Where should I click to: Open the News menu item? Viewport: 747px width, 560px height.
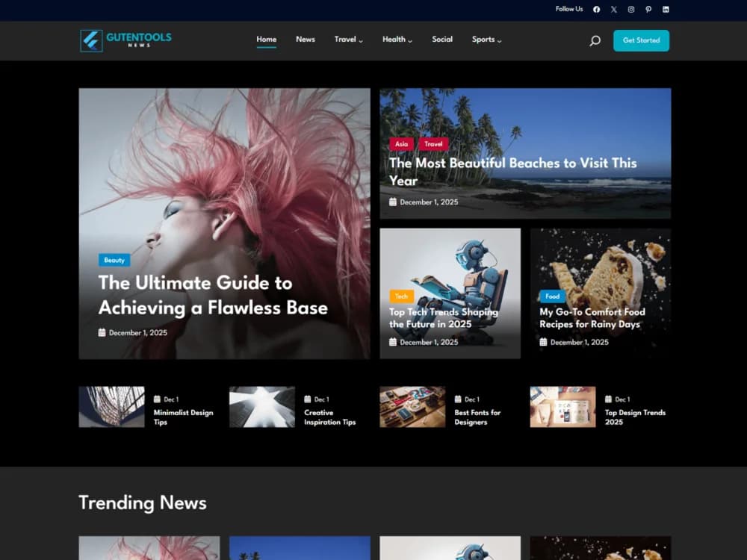pyautogui.click(x=306, y=40)
